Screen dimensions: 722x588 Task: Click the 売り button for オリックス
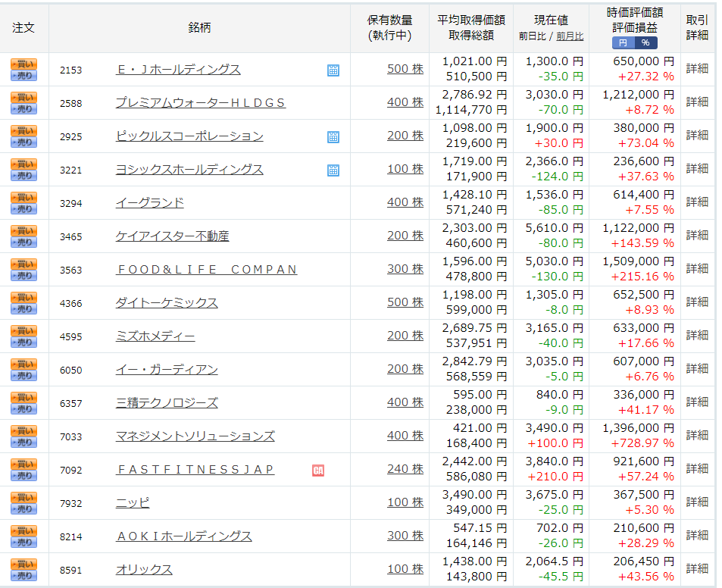tap(24, 576)
